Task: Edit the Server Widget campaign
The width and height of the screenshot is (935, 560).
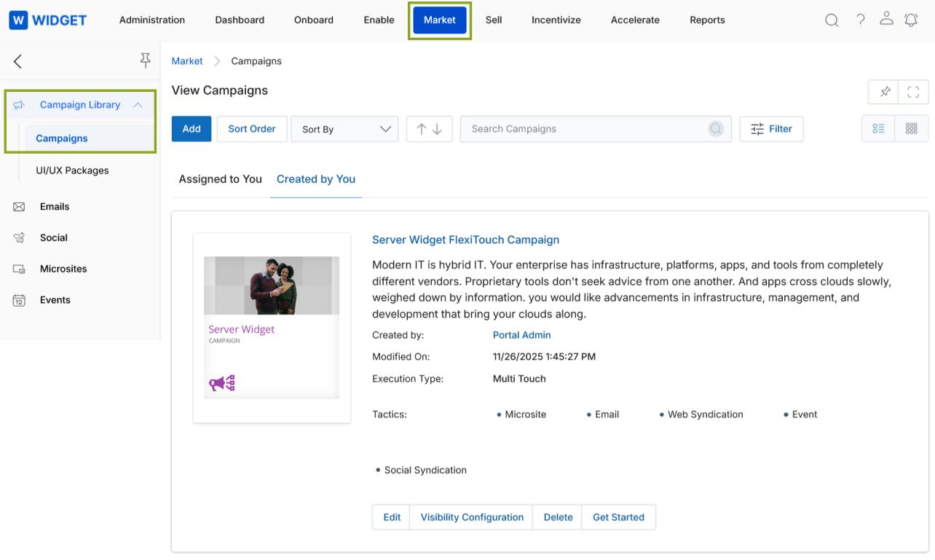Action: [392, 517]
